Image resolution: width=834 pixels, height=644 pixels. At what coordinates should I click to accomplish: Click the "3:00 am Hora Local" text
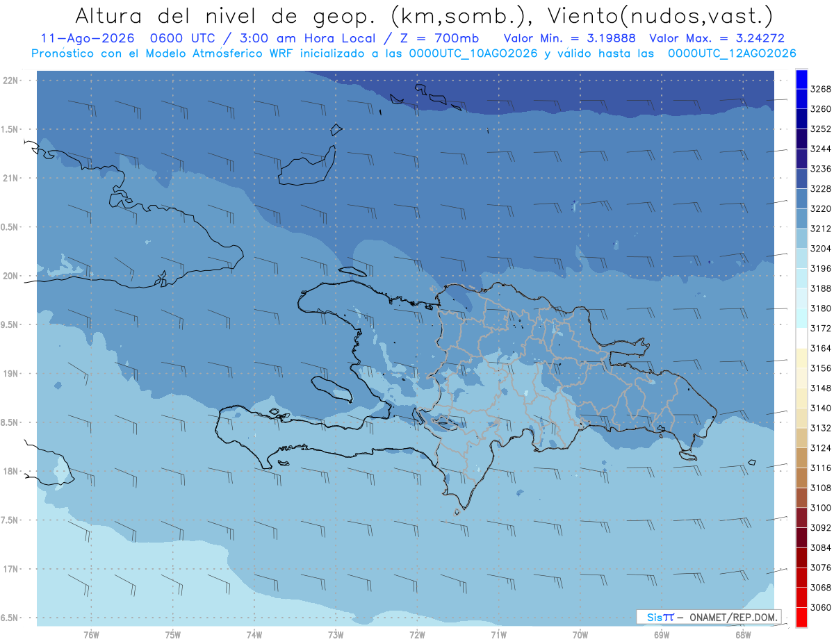click(x=309, y=38)
